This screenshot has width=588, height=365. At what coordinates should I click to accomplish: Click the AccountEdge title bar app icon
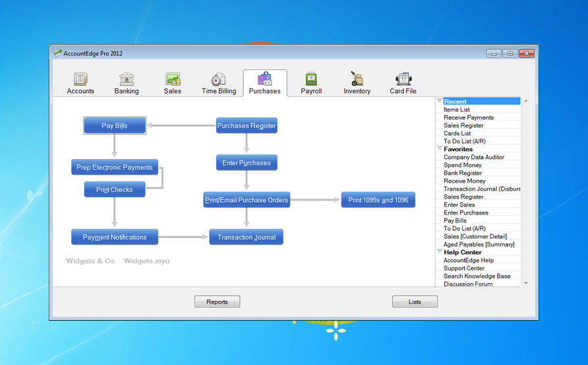tap(57, 53)
